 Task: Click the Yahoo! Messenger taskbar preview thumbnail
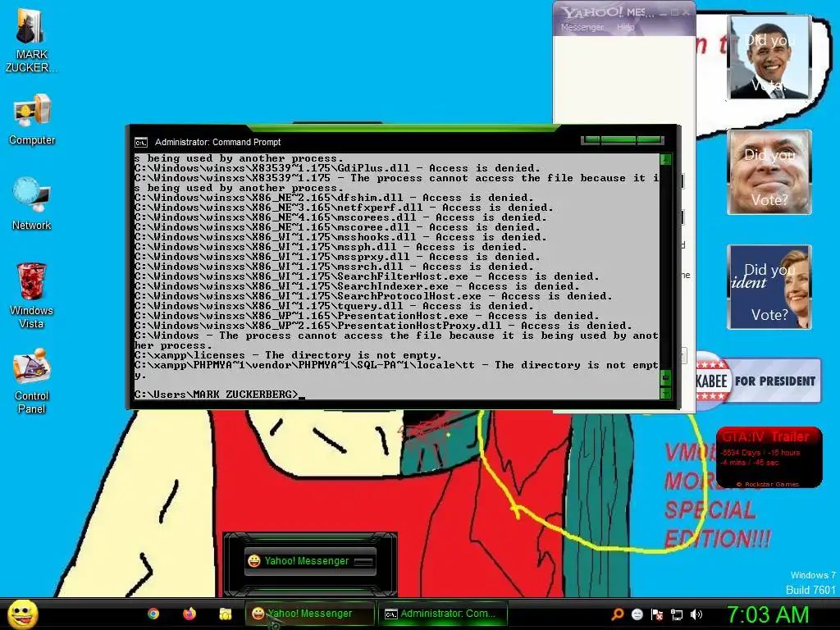(x=309, y=561)
